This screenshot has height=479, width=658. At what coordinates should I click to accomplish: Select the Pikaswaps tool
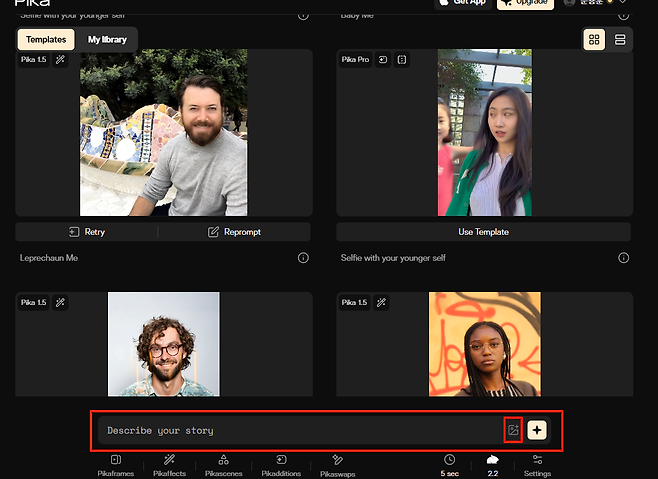[335, 465]
